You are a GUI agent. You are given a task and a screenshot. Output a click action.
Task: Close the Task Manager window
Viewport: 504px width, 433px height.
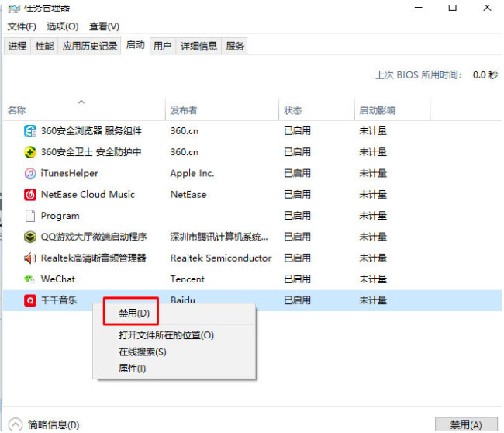487,8
